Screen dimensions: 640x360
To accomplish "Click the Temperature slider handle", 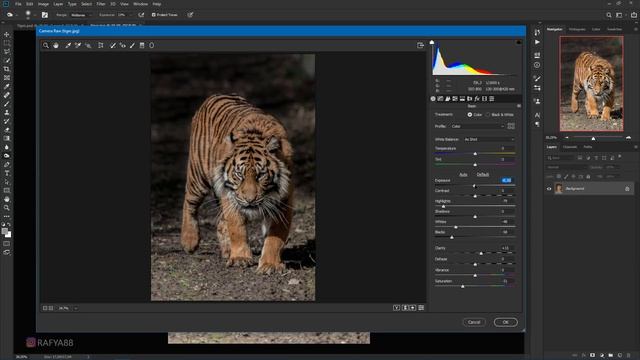I will click(x=475, y=154).
